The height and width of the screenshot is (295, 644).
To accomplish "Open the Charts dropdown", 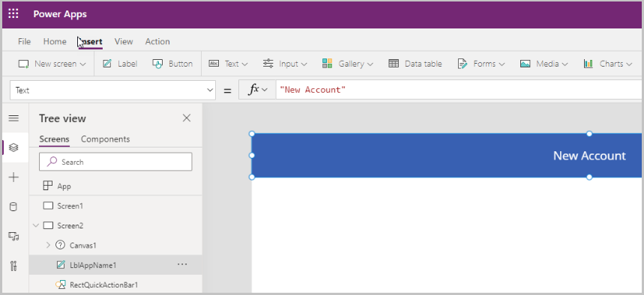I will click(x=608, y=64).
